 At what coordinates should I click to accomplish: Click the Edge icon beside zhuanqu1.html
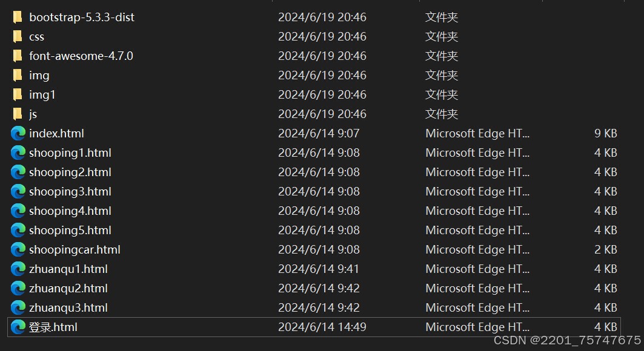tap(18, 269)
